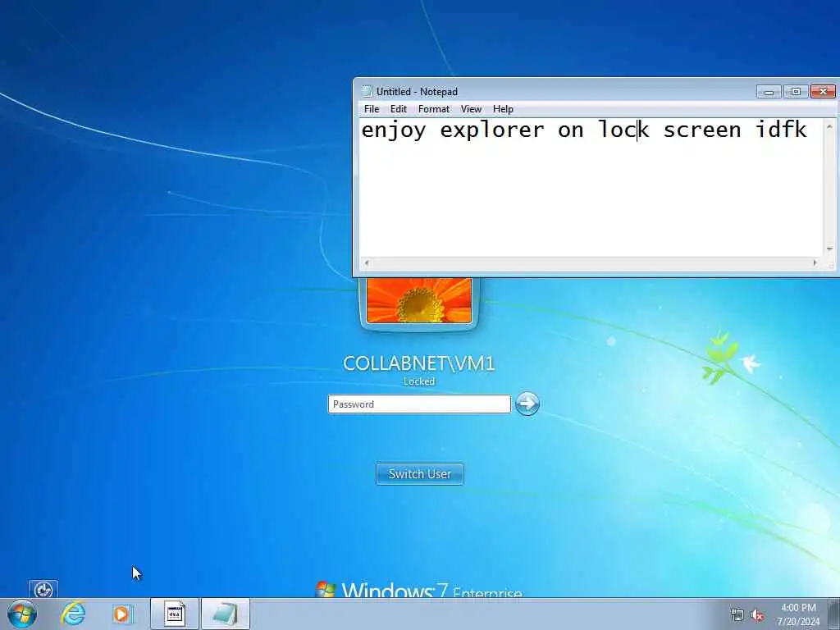Click the orange flower user picture
840x630 pixels.
pyautogui.click(x=419, y=300)
